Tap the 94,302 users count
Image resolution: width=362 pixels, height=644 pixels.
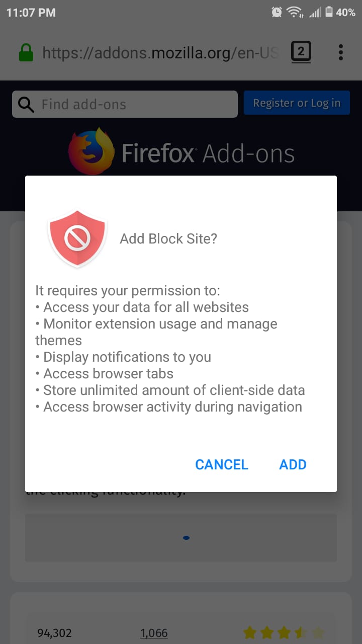click(x=54, y=633)
